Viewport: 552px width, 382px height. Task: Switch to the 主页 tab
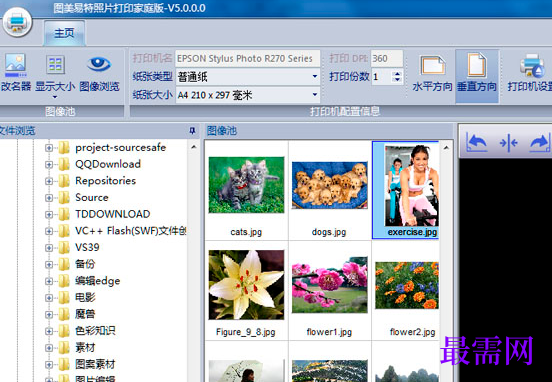pos(64,33)
